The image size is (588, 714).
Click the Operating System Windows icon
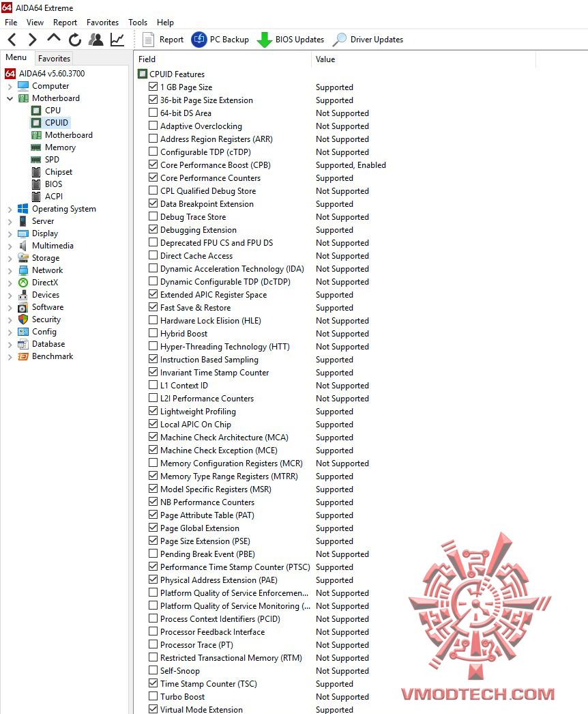pyautogui.click(x=23, y=209)
